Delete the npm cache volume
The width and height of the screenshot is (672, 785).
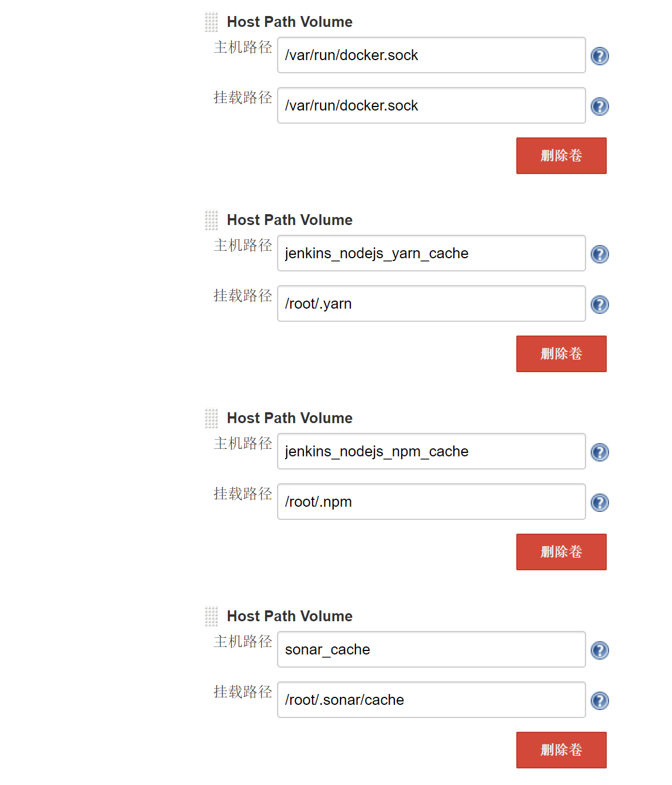pyautogui.click(x=561, y=552)
